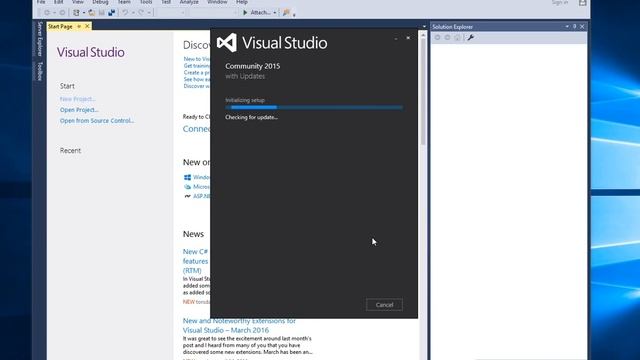Open the Team menu
The height and width of the screenshot is (360, 640).
(124, 2)
